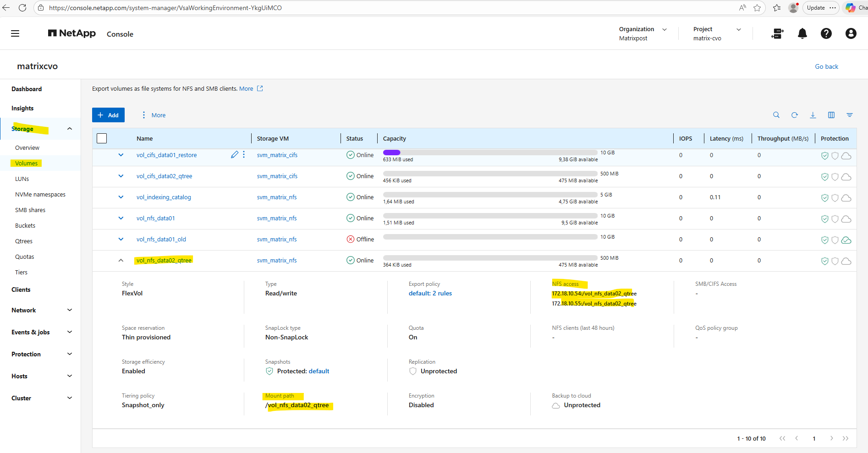Open the help question mark icon
Viewport: 868px width, 453px height.
pos(826,33)
